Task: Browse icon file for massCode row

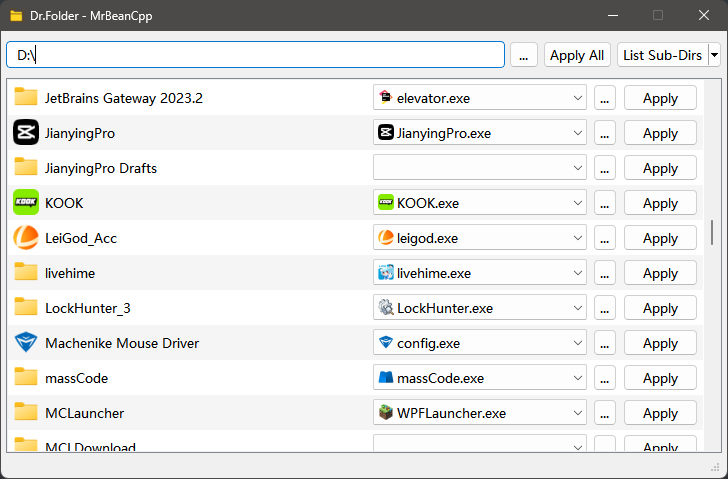Action: [604, 378]
